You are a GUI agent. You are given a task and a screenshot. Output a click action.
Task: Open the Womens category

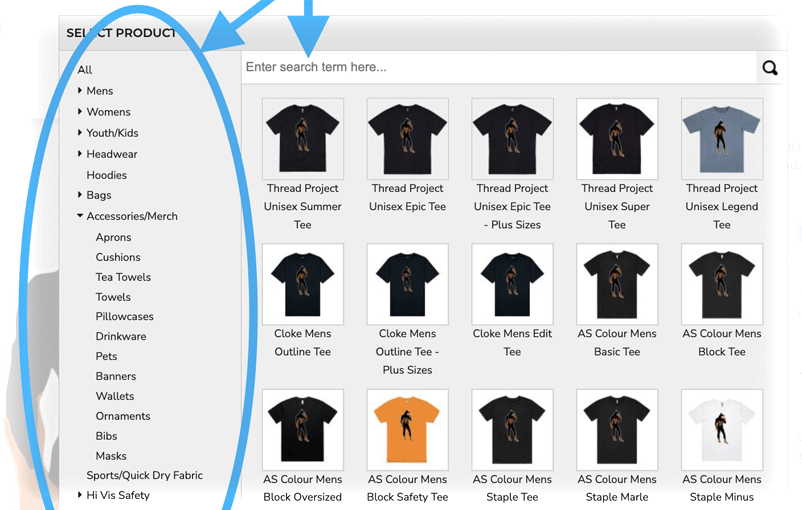[108, 112]
